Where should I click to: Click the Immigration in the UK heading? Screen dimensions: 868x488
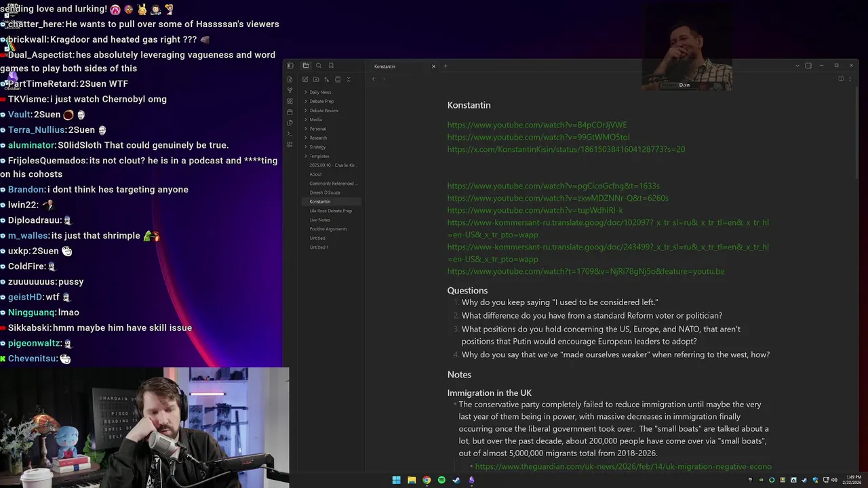(x=489, y=393)
